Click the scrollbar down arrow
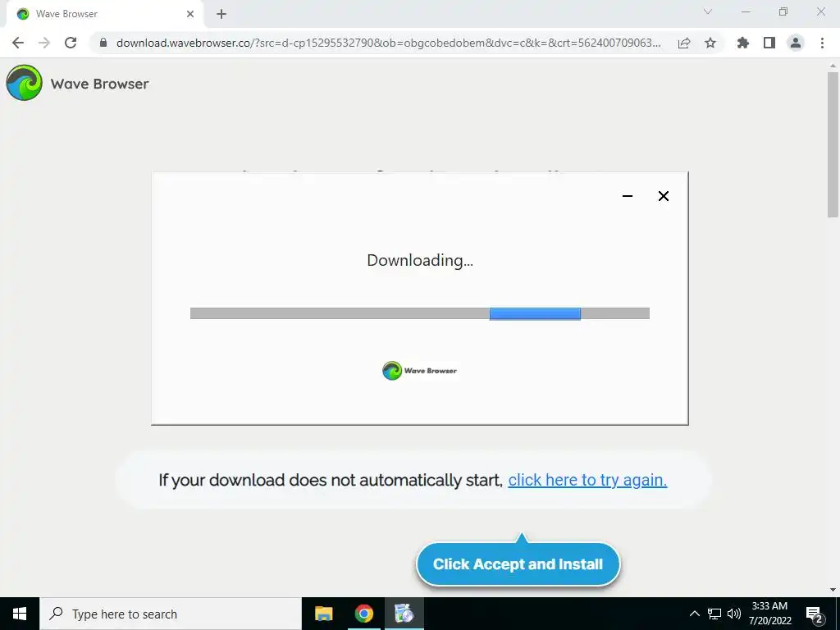This screenshot has width=840, height=630. [x=833, y=590]
